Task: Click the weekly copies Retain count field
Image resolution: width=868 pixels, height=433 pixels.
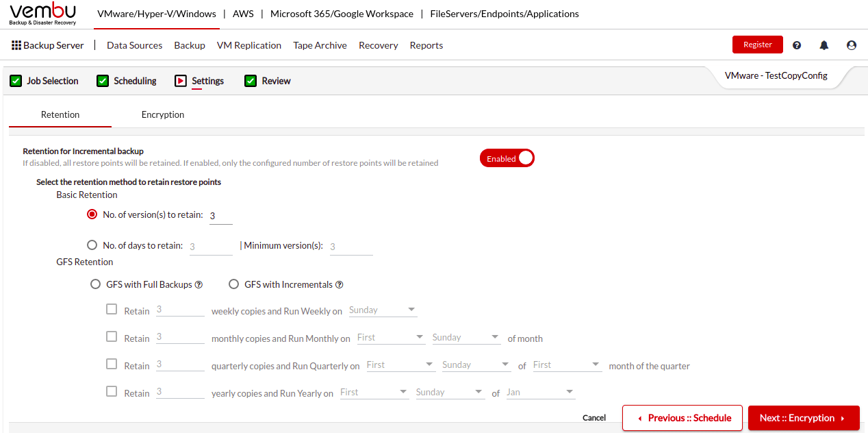Action: click(x=180, y=310)
